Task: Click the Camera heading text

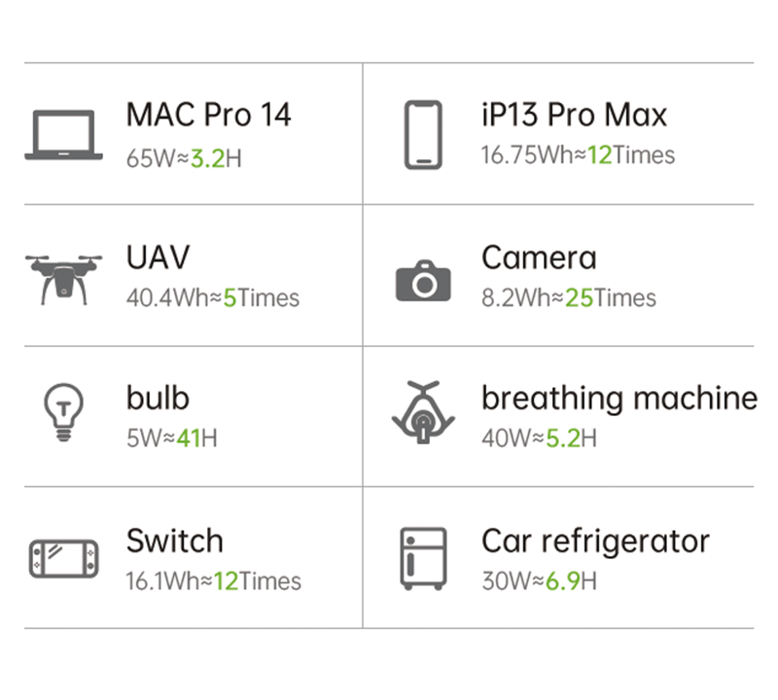Action: (539, 257)
